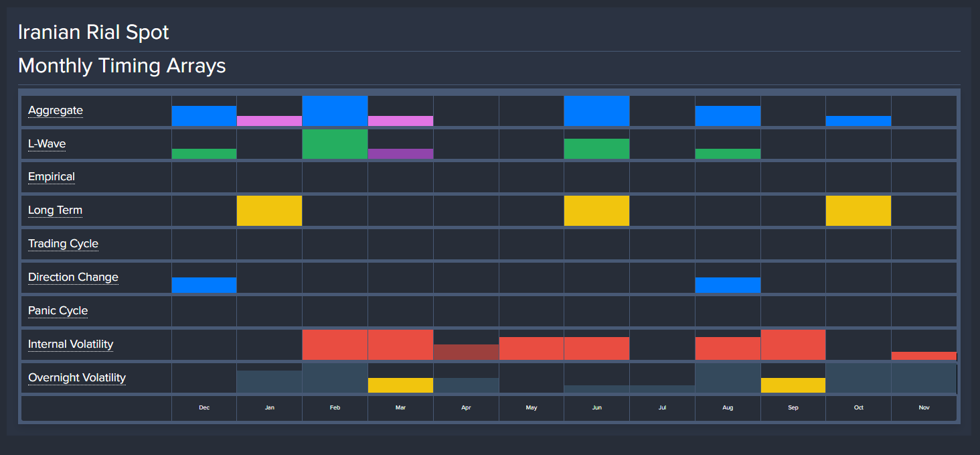Open the Overnight Volatility label link

77,378
